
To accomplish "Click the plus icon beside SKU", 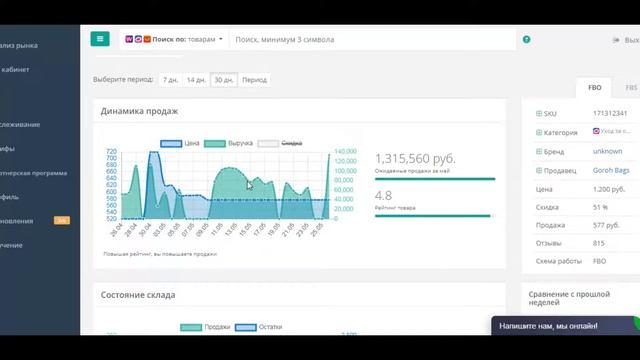I will [x=539, y=113].
